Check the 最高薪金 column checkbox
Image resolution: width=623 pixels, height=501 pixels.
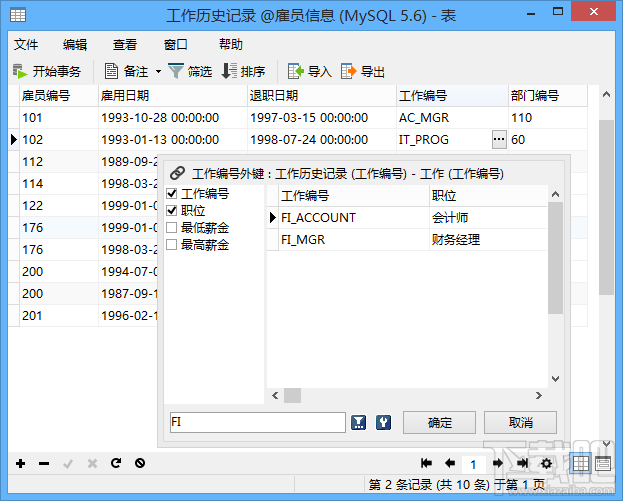[172, 244]
